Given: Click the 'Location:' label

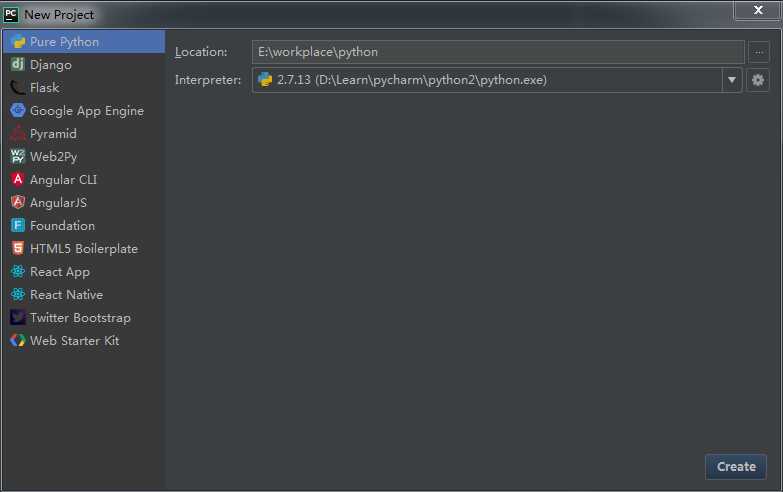Looking at the screenshot, I should point(201,51).
